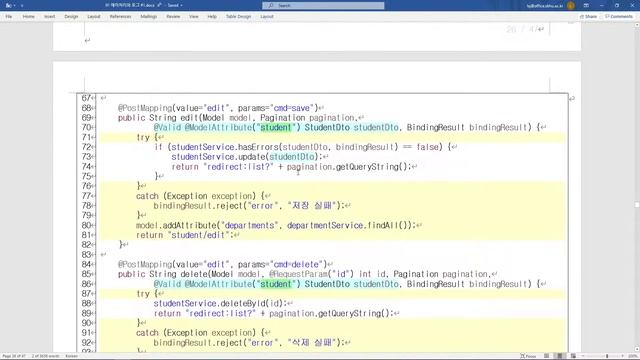This screenshot has width=640, height=360.
Task: Click studentService.update on line 73
Action: point(218,157)
